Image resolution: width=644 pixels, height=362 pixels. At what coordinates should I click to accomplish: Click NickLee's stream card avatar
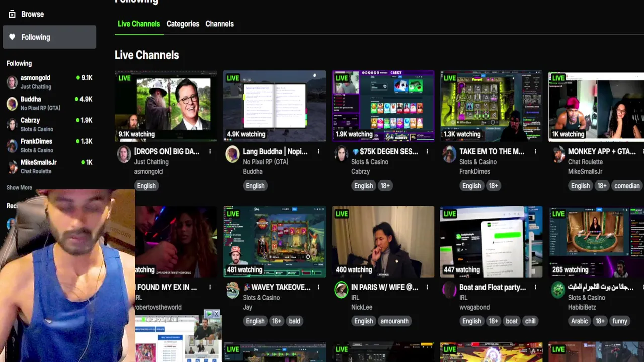(x=341, y=290)
